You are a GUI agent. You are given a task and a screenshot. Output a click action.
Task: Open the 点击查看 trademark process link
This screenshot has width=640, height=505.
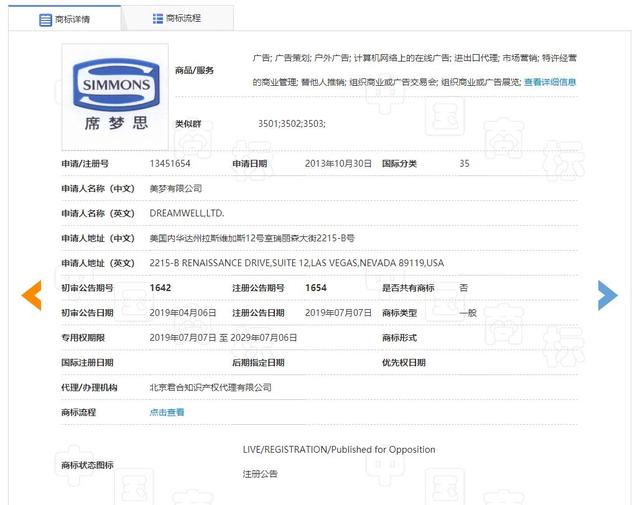tap(167, 412)
